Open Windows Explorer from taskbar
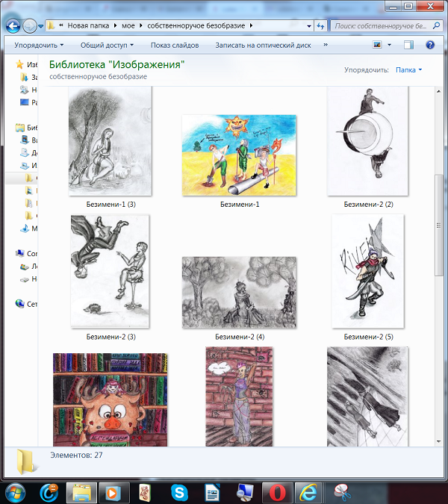 (x=81, y=493)
